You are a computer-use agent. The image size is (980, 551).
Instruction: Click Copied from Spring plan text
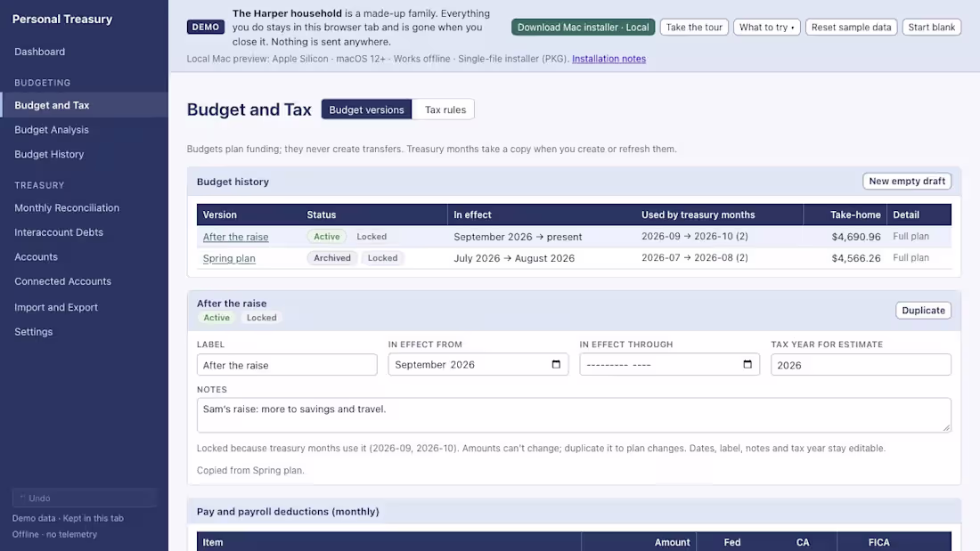(x=250, y=470)
